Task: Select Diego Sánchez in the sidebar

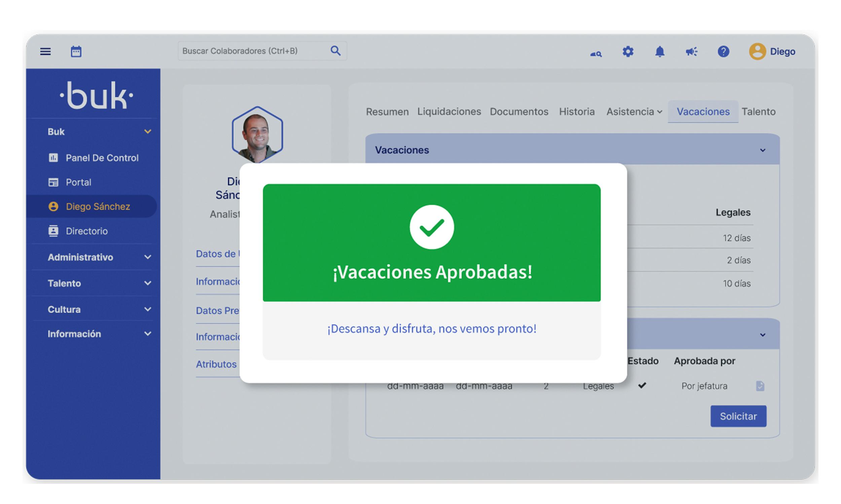Action: [98, 207]
